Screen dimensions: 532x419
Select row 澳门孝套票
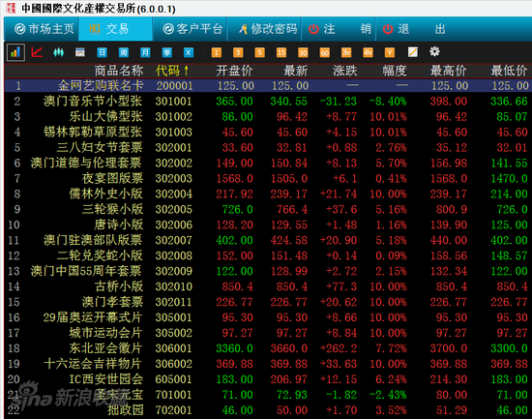(x=268, y=302)
